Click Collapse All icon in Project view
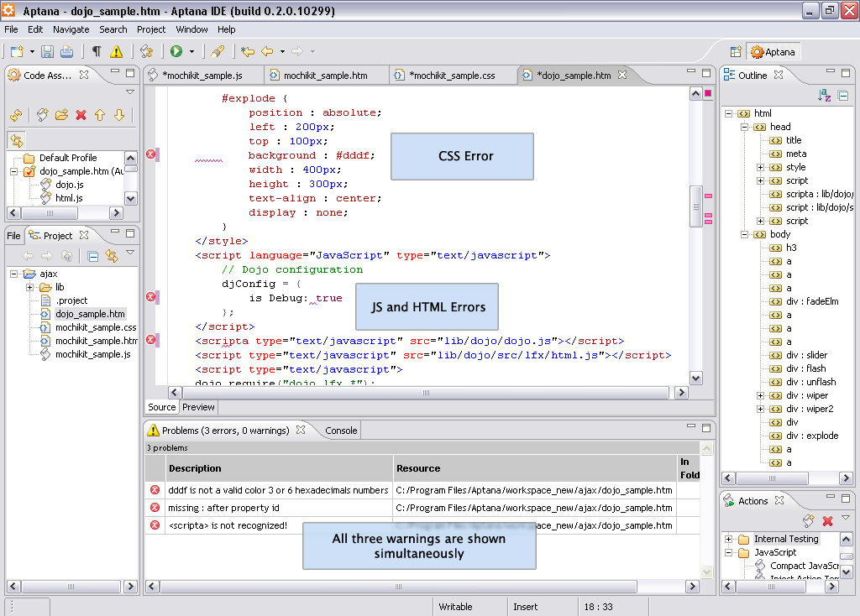 coord(93,256)
